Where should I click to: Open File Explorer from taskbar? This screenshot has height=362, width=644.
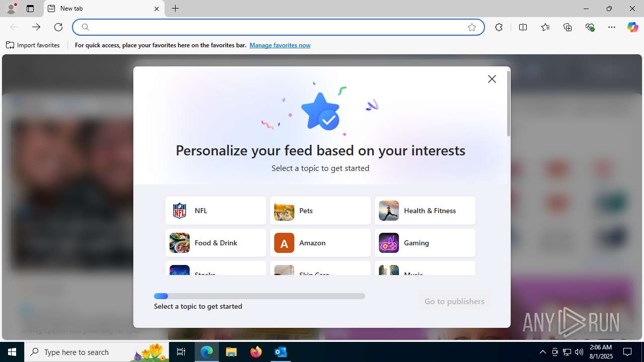tap(231, 352)
